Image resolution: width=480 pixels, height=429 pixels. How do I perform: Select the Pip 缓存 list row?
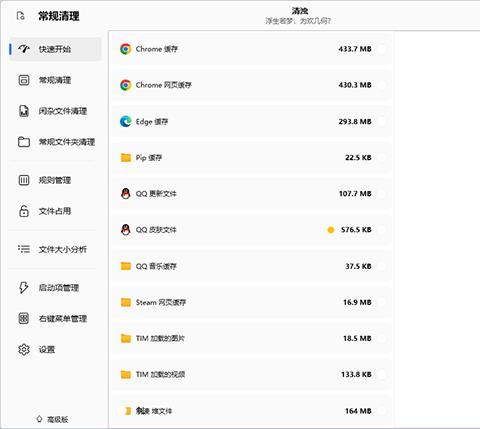coord(251,157)
